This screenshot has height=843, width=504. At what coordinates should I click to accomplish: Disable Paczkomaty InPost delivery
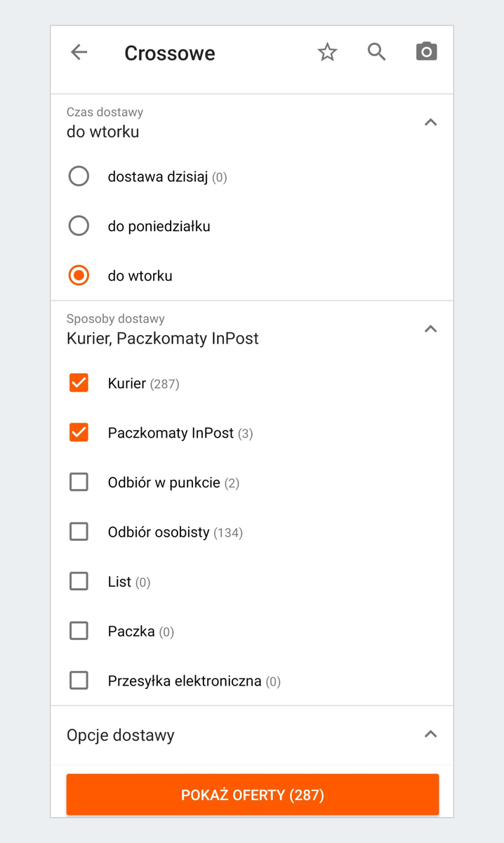(x=79, y=433)
